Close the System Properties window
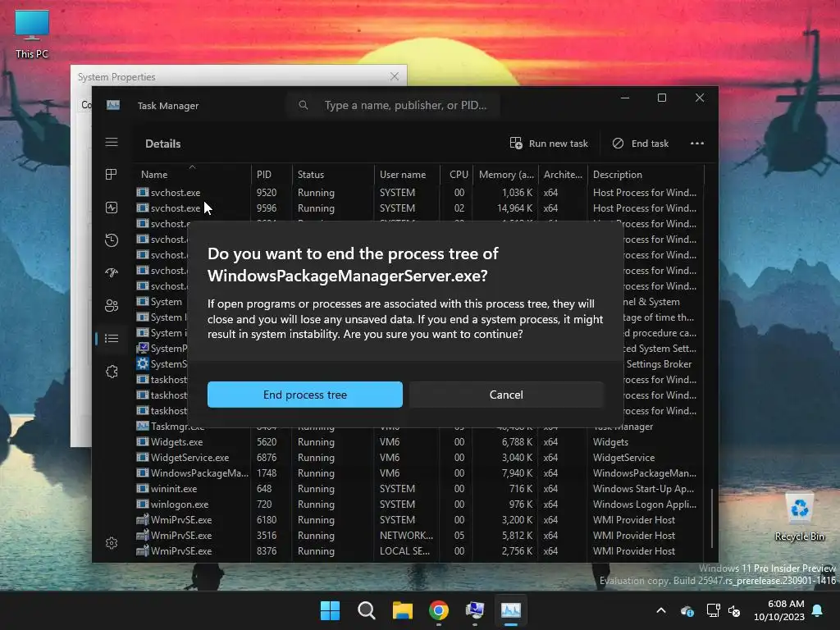 click(x=395, y=76)
